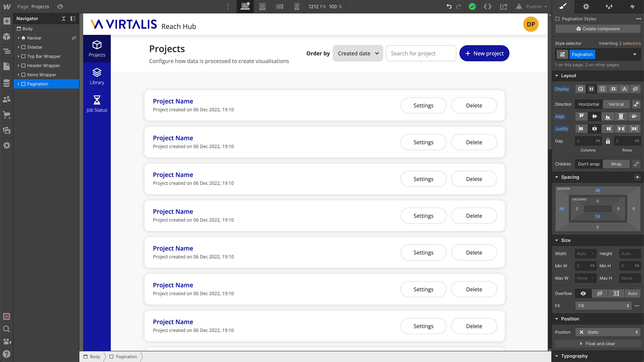Open the Assets image panel

pyautogui.click(x=6, y=130)
